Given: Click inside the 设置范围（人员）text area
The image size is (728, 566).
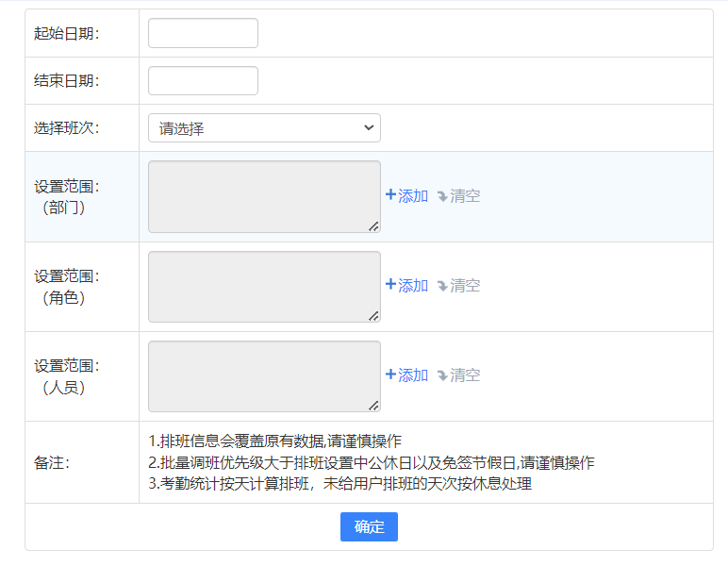Looking at the screenshot, I should tap(263, 375).
